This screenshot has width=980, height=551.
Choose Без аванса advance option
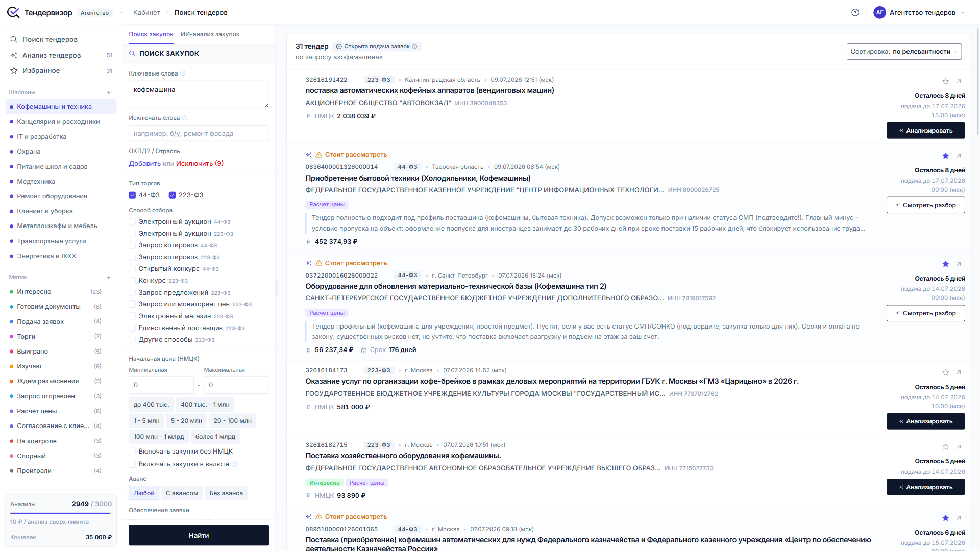(x=226, y=493)
